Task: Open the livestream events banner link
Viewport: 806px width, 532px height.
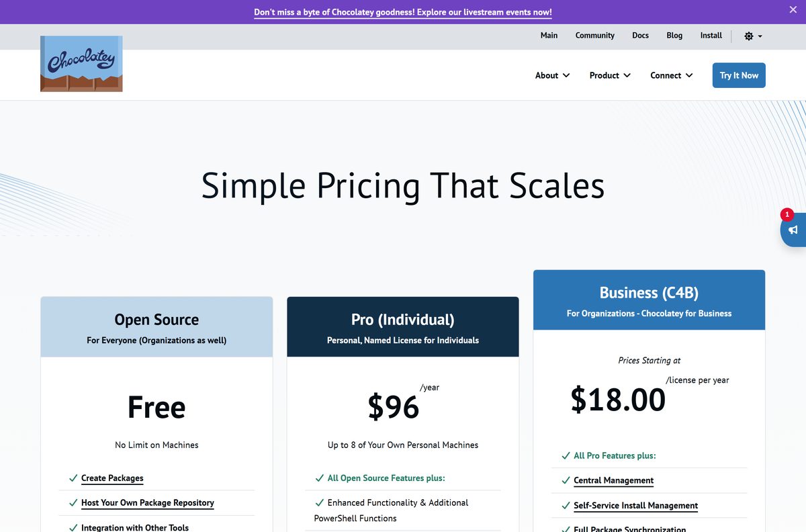Action: [x=403, y=12]
